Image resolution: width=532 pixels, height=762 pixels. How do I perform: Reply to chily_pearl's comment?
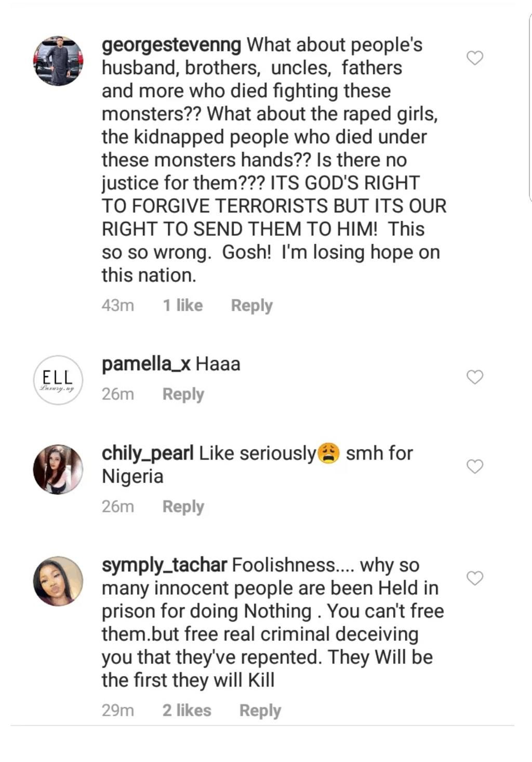[x=183, y=506]
